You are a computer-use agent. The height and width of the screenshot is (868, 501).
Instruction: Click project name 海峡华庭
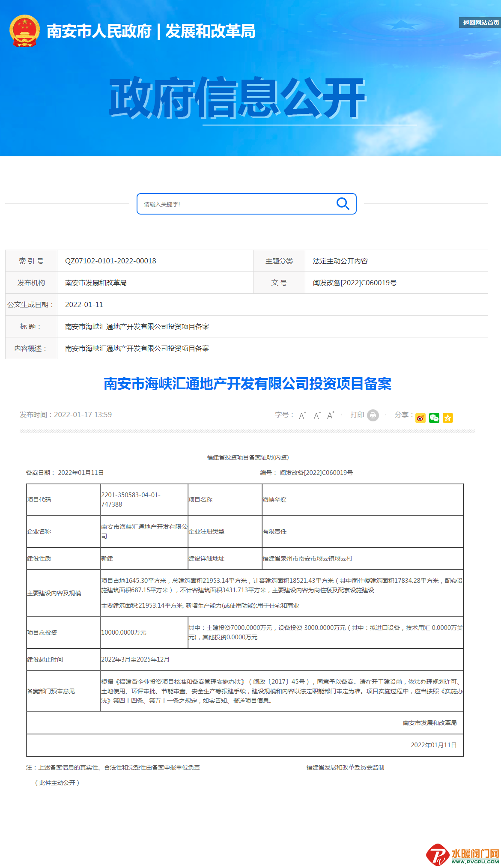click(x=274, y=500)
